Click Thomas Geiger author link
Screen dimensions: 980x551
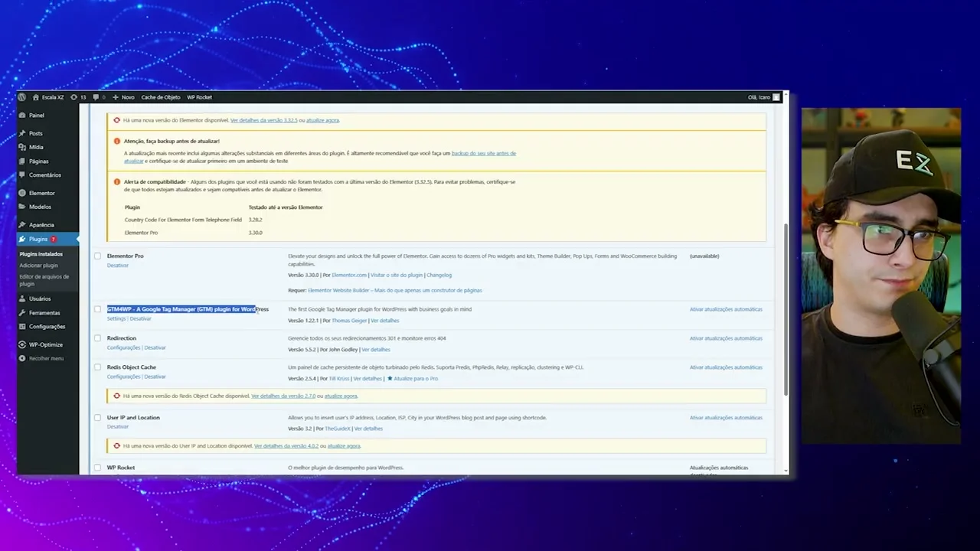(x=349, y=321)
